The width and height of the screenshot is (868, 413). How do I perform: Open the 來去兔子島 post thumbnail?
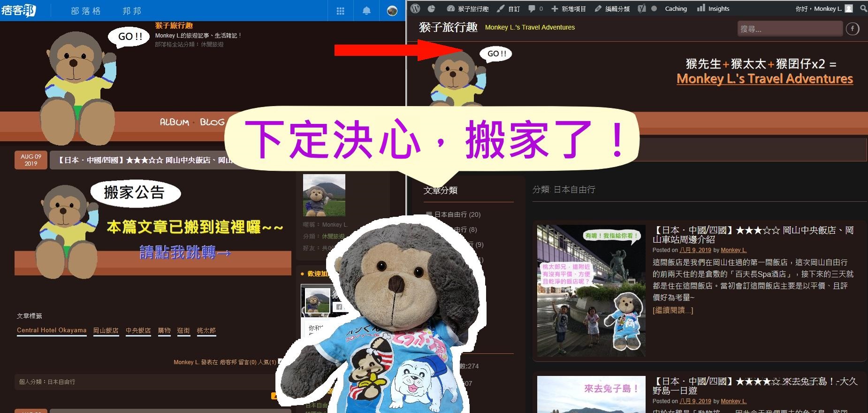[x=591, y=394]
